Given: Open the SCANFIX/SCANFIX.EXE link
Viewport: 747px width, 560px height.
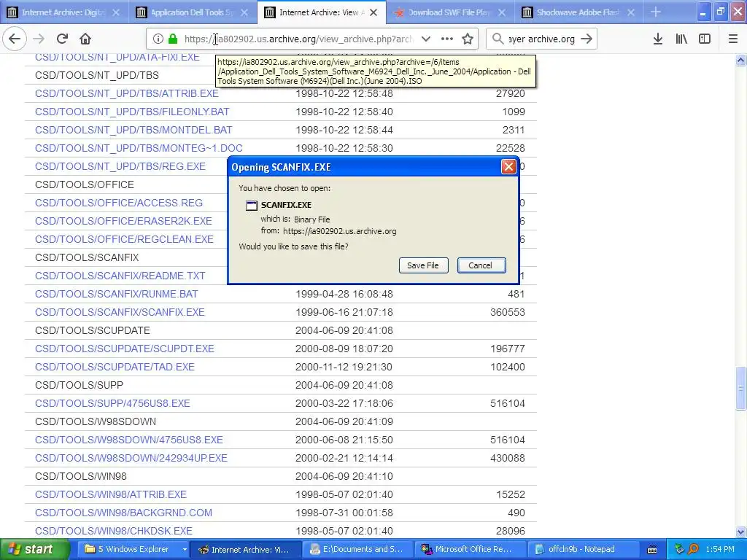Looking at the screenshot, I should (x=120, y=312).
